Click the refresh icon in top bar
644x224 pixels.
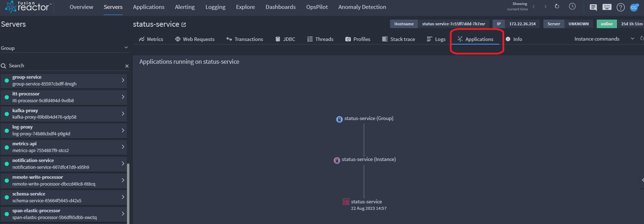click(x=557, y=6)
